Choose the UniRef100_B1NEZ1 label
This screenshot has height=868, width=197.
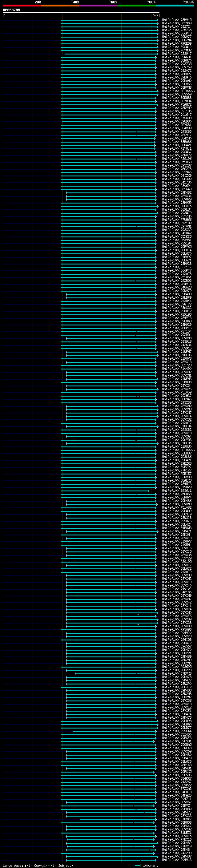point(177,833)
